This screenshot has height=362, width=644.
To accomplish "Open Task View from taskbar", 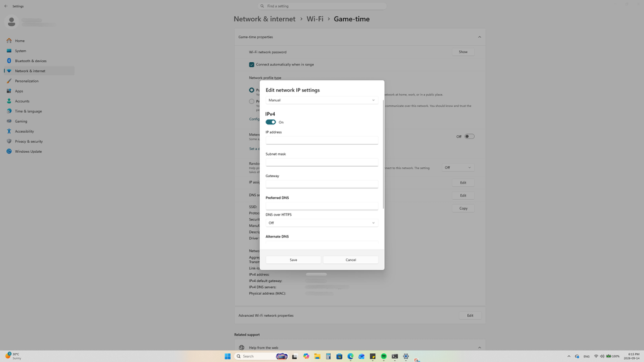I will (294, 356).
